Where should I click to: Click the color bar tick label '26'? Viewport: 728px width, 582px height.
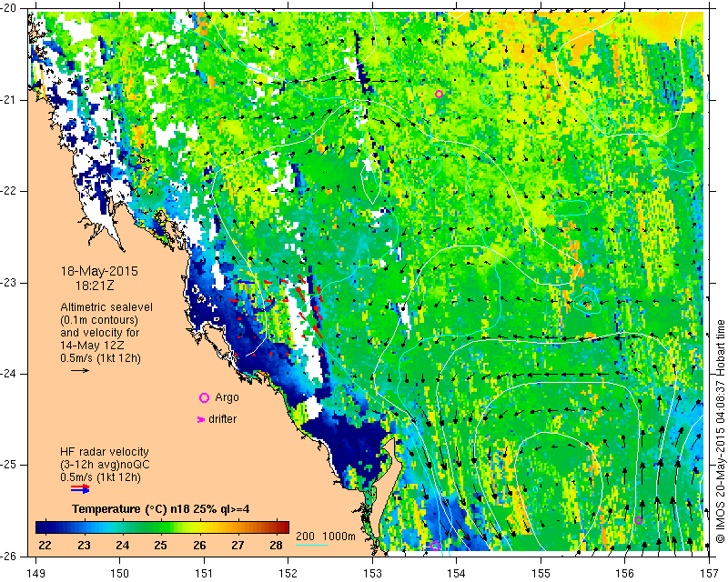coord(199,546)
